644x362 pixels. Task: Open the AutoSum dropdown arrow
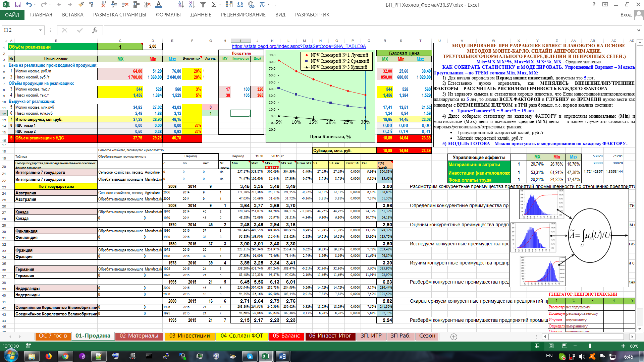coord(220,5)
